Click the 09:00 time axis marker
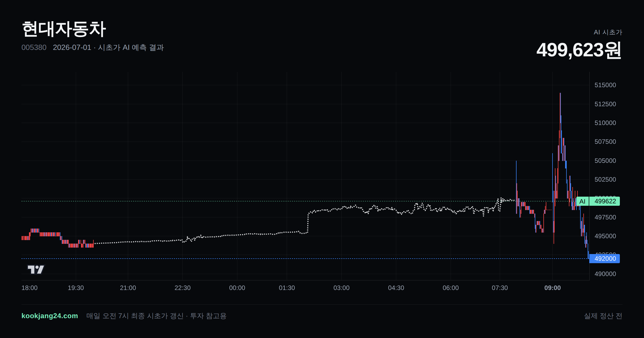 552,288
